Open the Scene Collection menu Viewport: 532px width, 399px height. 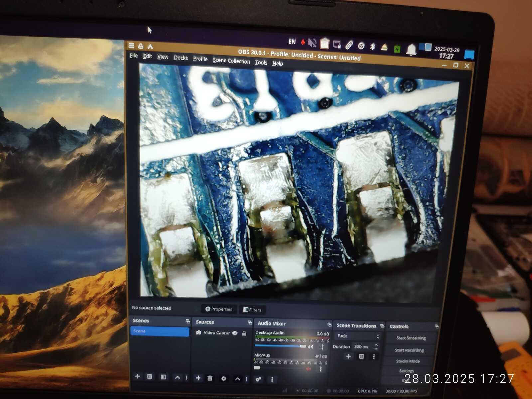click(x=231, y=61)
